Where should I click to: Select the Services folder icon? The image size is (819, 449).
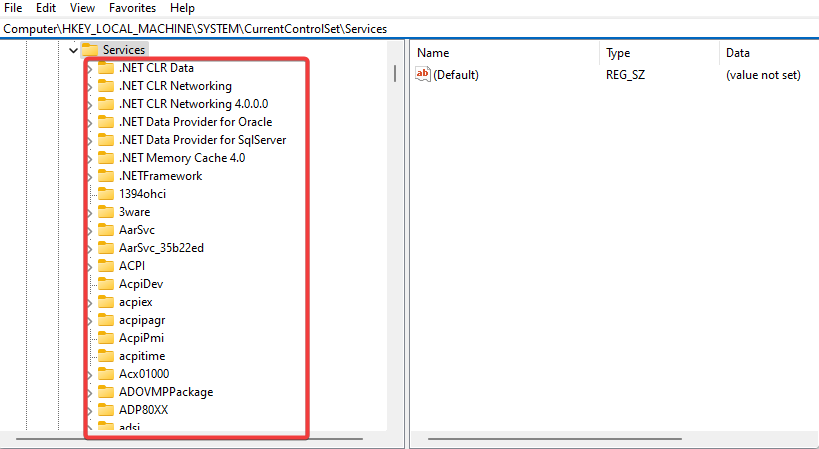point(90,50)
